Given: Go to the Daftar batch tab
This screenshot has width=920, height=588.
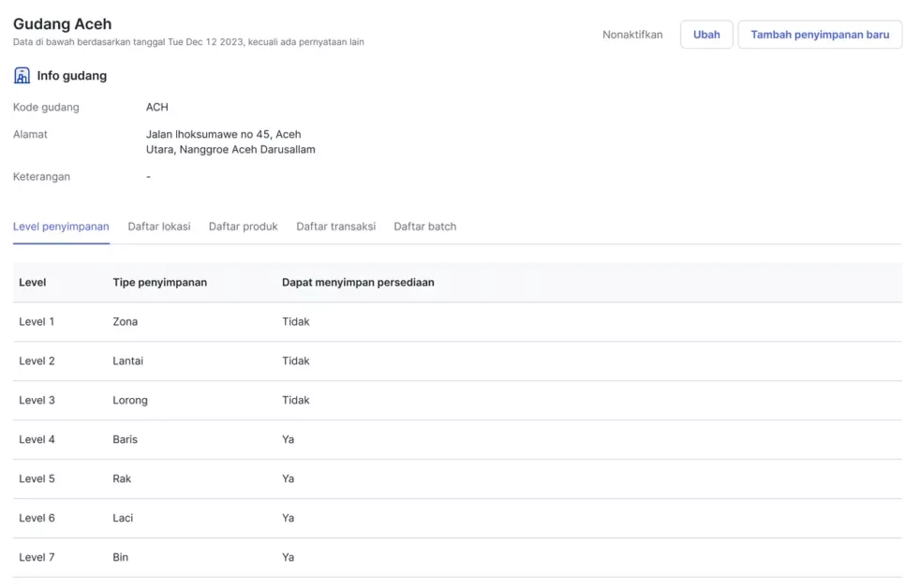Looking at the screenshot, I should click(424, 227).
